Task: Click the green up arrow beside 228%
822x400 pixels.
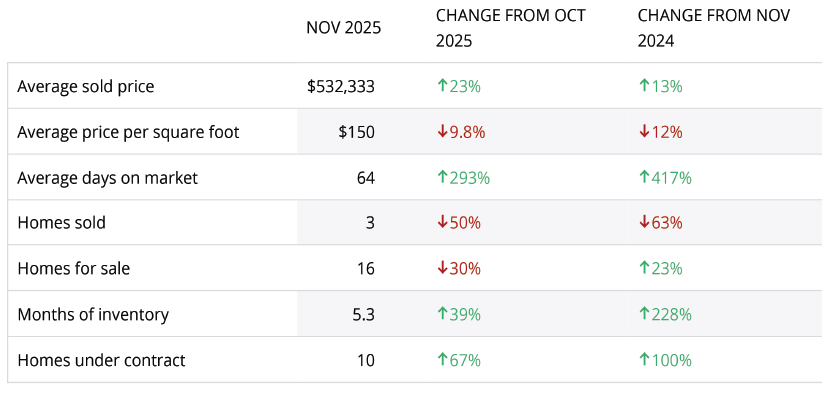Action: pos(644,314)
